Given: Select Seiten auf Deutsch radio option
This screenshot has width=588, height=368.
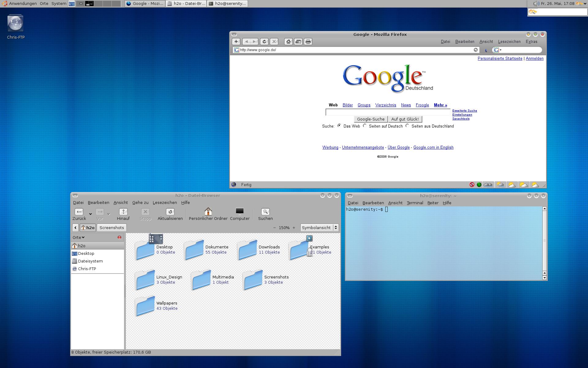Looking at the screenshot, I should tap(364, 126).
